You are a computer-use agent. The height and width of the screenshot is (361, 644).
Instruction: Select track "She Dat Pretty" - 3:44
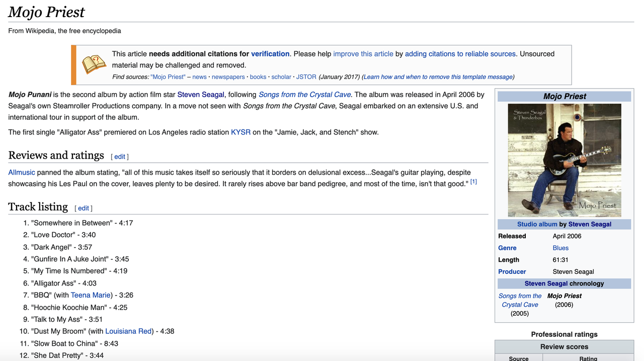67,355
